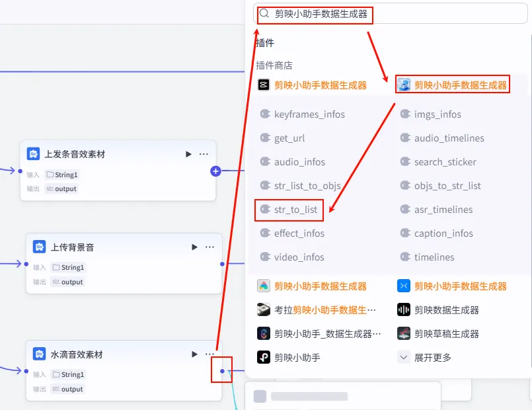The height and width of the screenshot is (410, 532).
Task: Select the get_url tool
Action: 289,138
